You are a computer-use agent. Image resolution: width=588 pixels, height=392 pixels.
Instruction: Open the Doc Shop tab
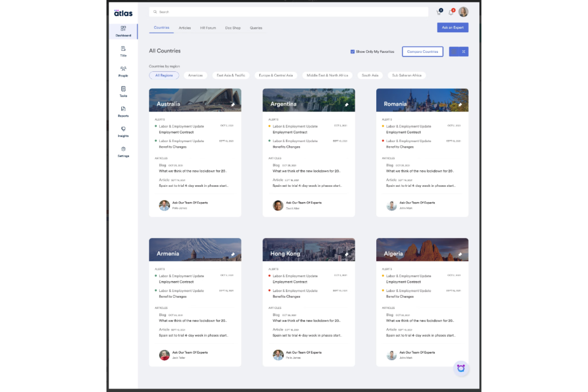click(x=233, y=28)
